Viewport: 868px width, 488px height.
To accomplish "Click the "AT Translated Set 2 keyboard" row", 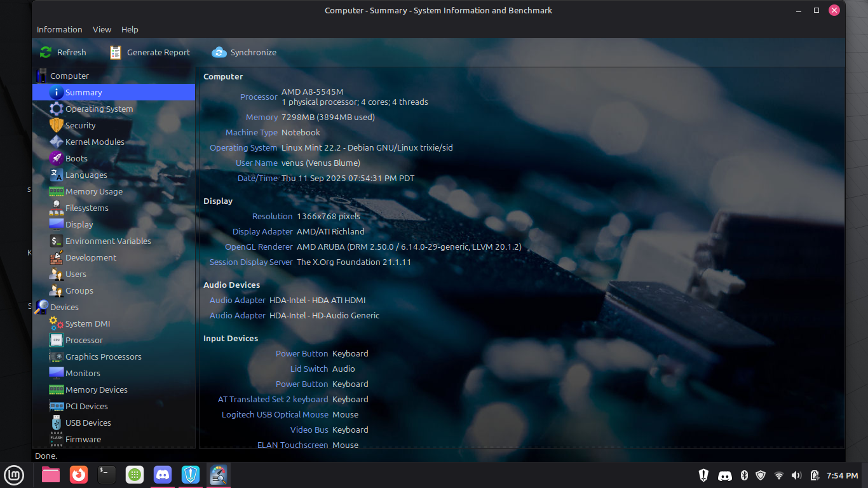I will (293, 399).
